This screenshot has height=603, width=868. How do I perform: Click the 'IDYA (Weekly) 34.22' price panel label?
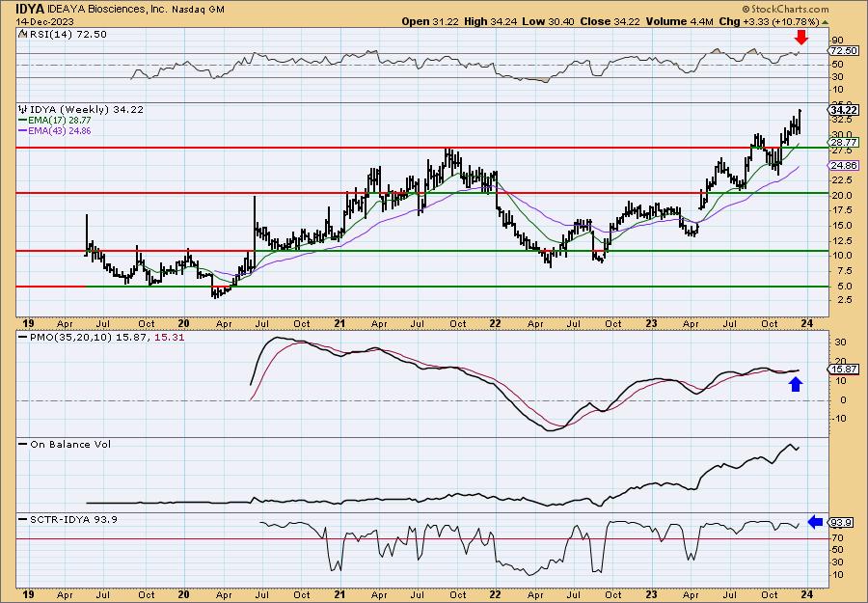coord(87,110)
